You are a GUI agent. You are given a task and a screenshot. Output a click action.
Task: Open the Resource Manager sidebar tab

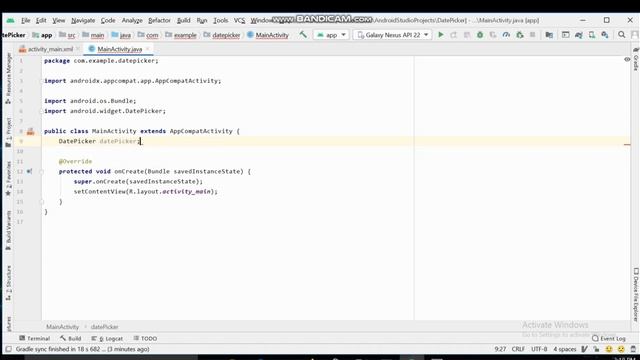coord(8,78)
